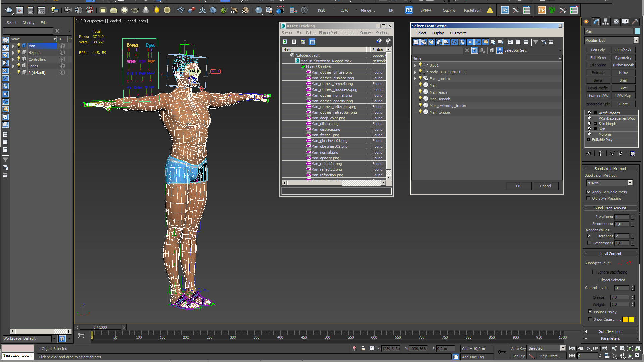The width and height of the screenshot is (644, 362).
Task: Click Pin Stack icon under modifier stack
Action: tap(589, 153)
